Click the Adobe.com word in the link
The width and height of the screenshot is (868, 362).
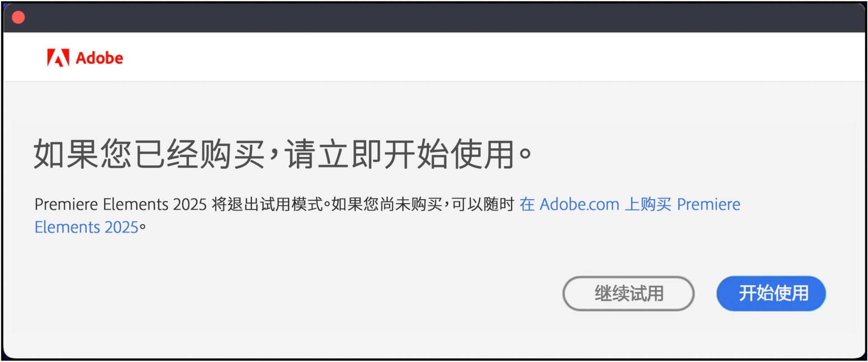pyautogui.click(x=580, y=205)
